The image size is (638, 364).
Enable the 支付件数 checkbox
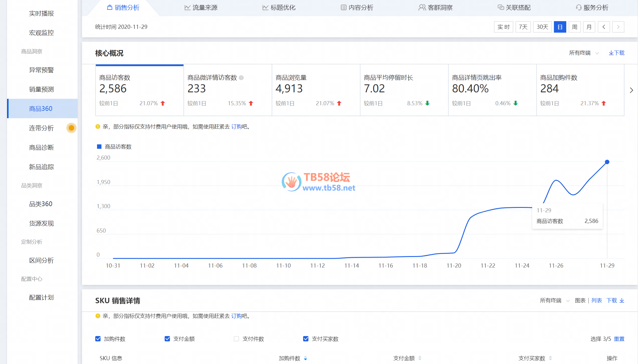click(x=236, y=339)
